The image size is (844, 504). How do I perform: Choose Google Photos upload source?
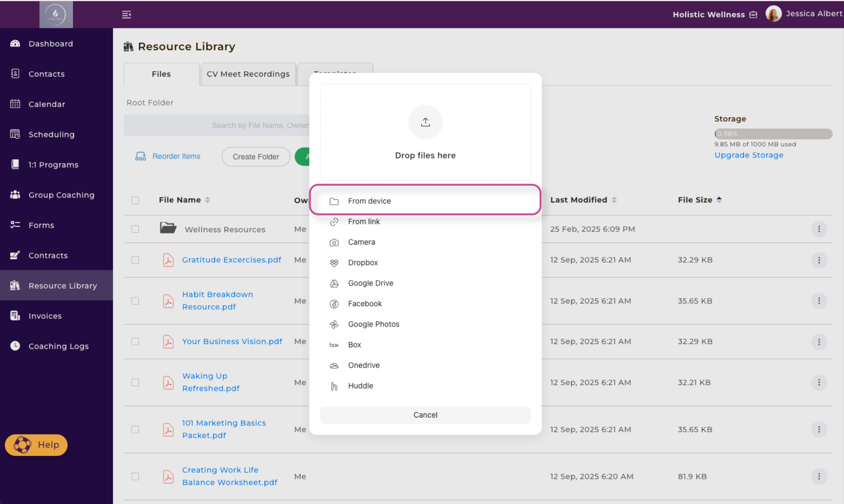(373, 324)
